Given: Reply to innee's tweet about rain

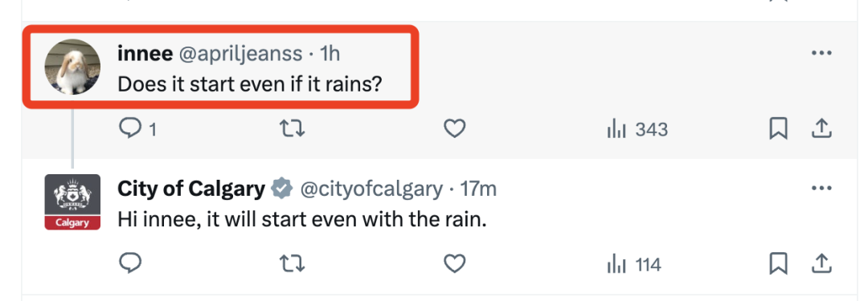Looking at the screenshot, I should [137, 129].
